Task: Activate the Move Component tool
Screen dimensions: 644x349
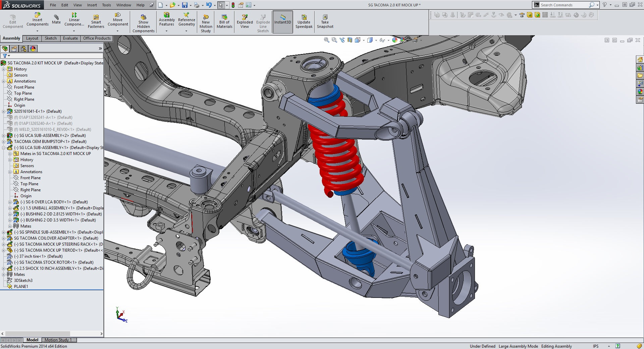Action: pos(118,19)
